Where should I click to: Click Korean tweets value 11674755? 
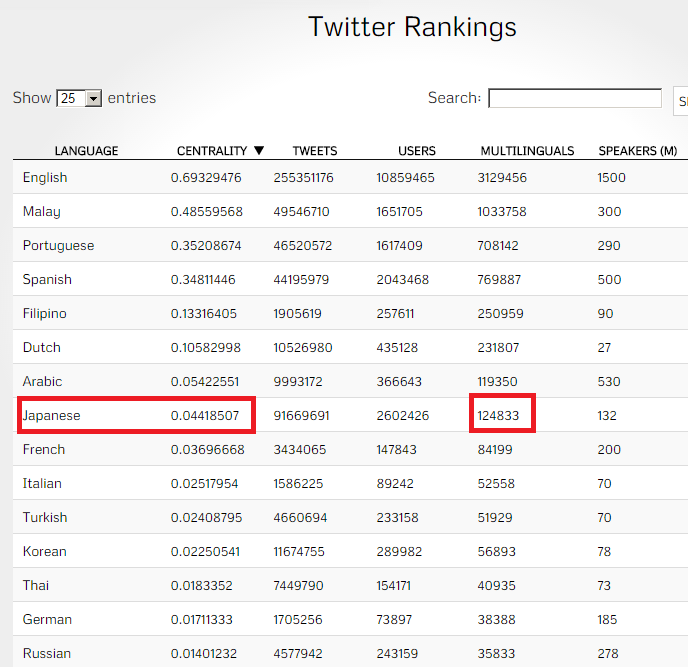299,552
